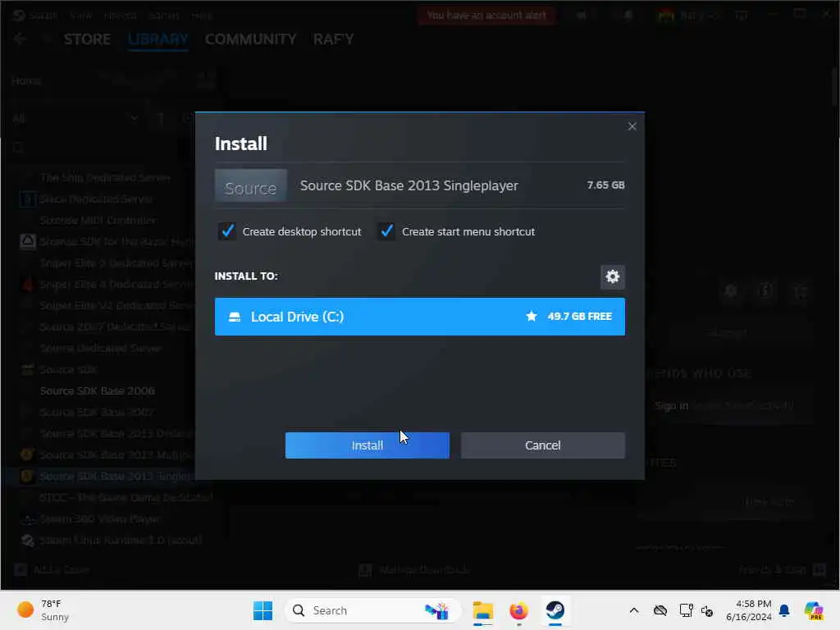Viewport: 840px width, 630px height.
Task: Uncheck Create desktop shortcut
Action: click(x=227, y=231)
